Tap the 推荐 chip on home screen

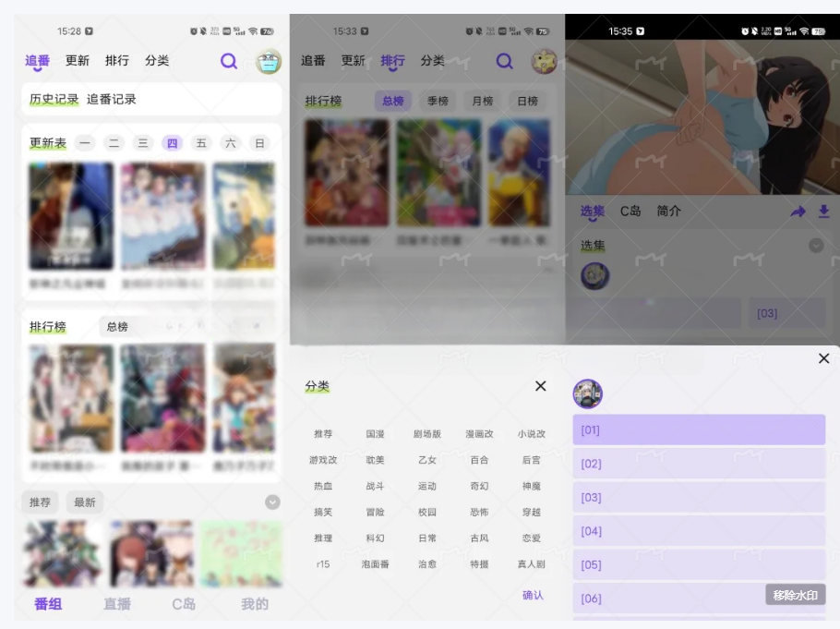click(x=40, y=502)
